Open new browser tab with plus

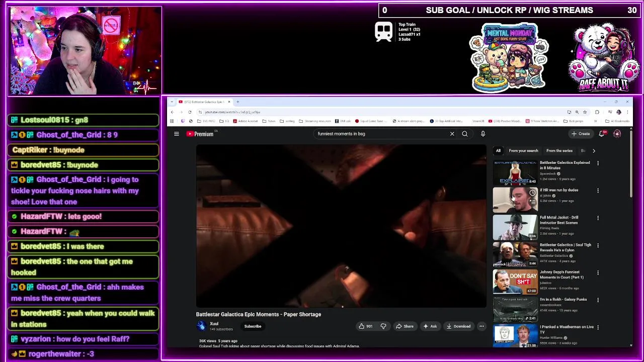pyautogui.click(x=238, y=102)
